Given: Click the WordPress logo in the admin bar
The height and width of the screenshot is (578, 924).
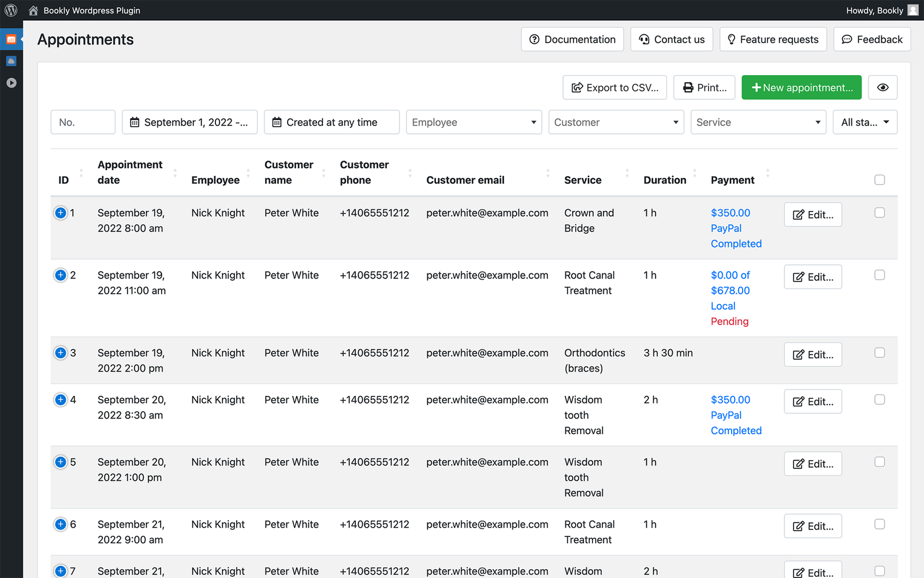Looking at the screenshot, I should click(x=11, y=10).
